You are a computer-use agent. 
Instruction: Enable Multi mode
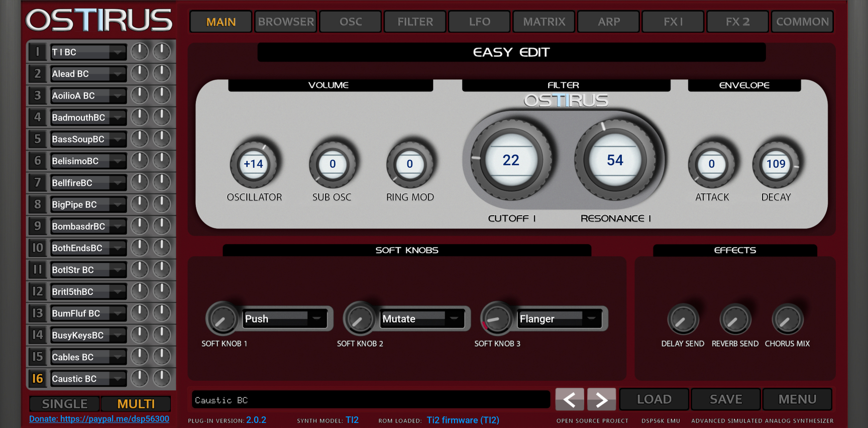click(136, 404)
